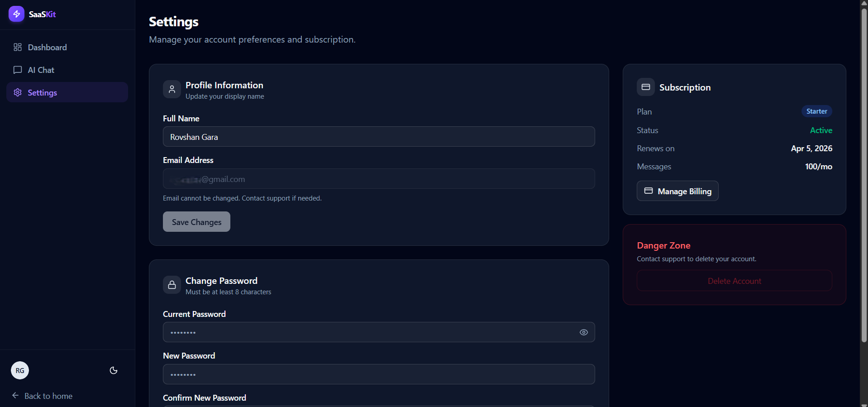Click the left arrow beside Back to home
The width and height of the screenshot is (868, 407).
[x=15, y=395]
